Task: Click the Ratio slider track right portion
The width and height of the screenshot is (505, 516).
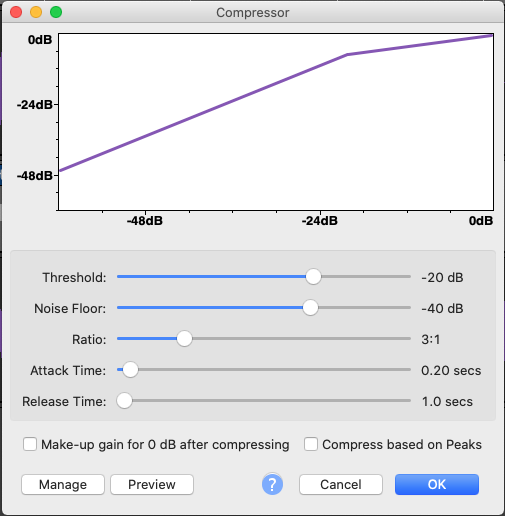Action: [x=333, y=339]
